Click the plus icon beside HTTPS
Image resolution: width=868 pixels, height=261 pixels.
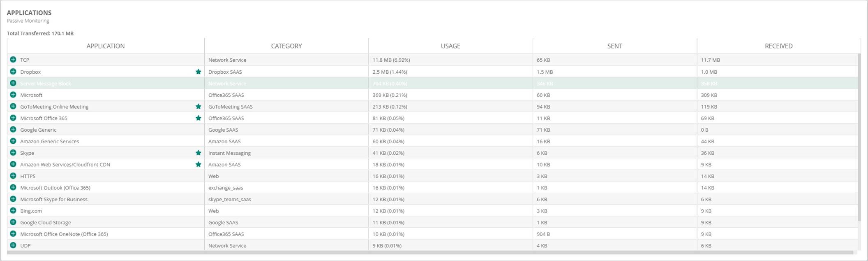[x=13, y=176]
